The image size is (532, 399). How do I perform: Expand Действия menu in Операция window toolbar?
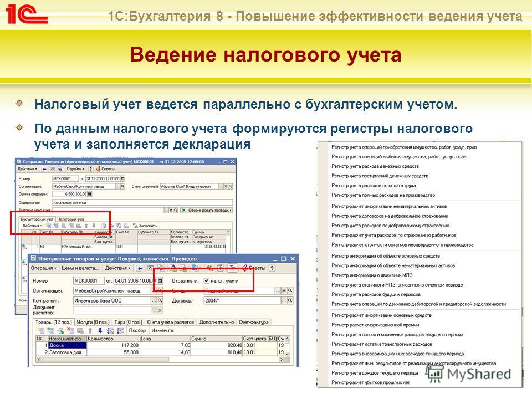(x=28, y=169)
